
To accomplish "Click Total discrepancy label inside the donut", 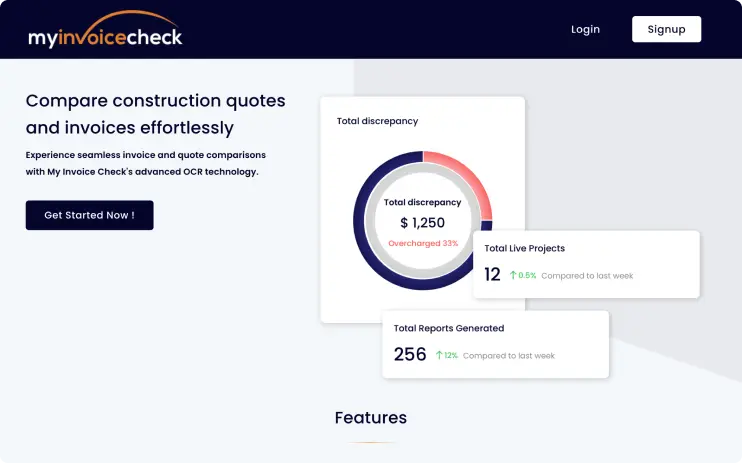I will pyautogui.click(x=422, y=202).
